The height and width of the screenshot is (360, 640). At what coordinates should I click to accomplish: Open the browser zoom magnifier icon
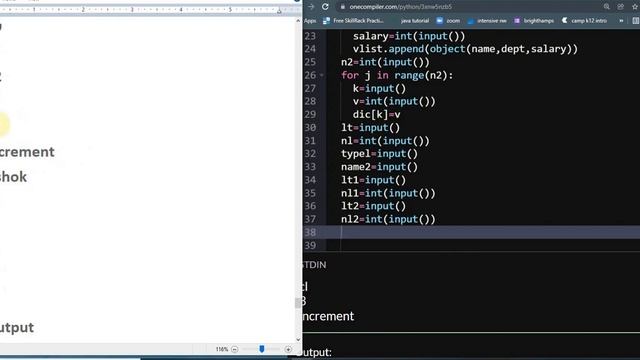(607, 7)
